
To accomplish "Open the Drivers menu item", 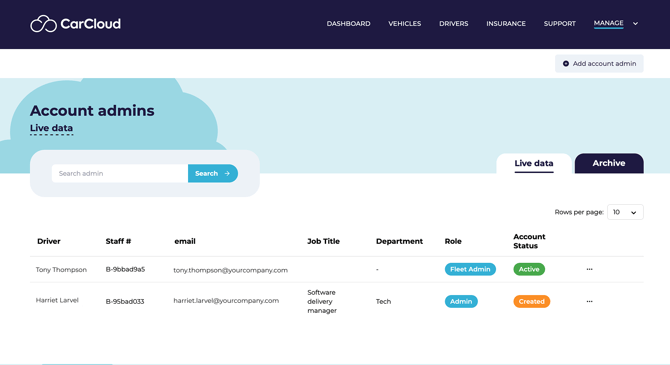I will coord(453,24).
